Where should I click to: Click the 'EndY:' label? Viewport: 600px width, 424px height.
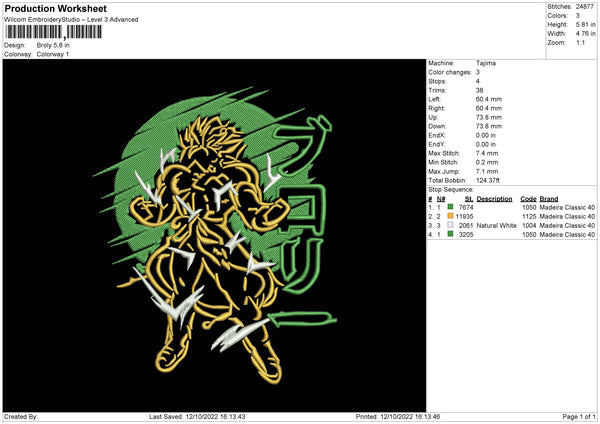pos(437,144)
